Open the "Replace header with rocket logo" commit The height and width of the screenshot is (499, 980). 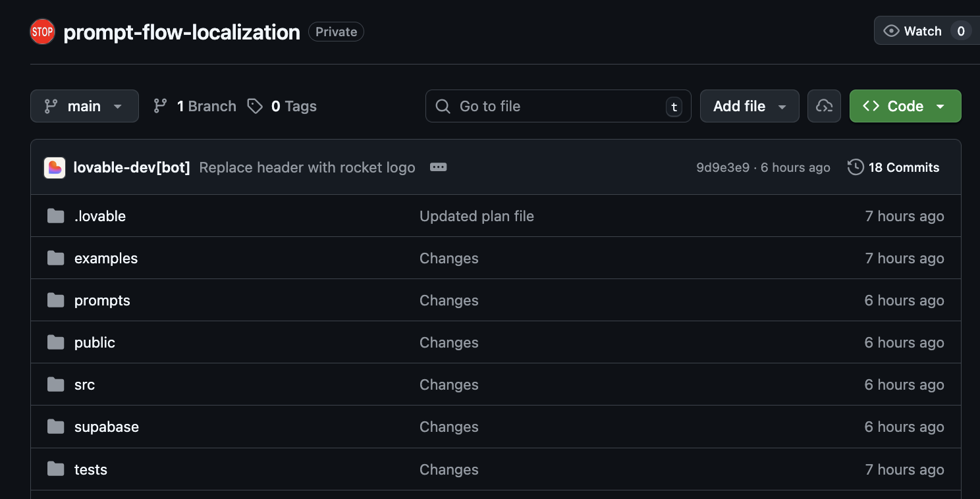point(307,167)
